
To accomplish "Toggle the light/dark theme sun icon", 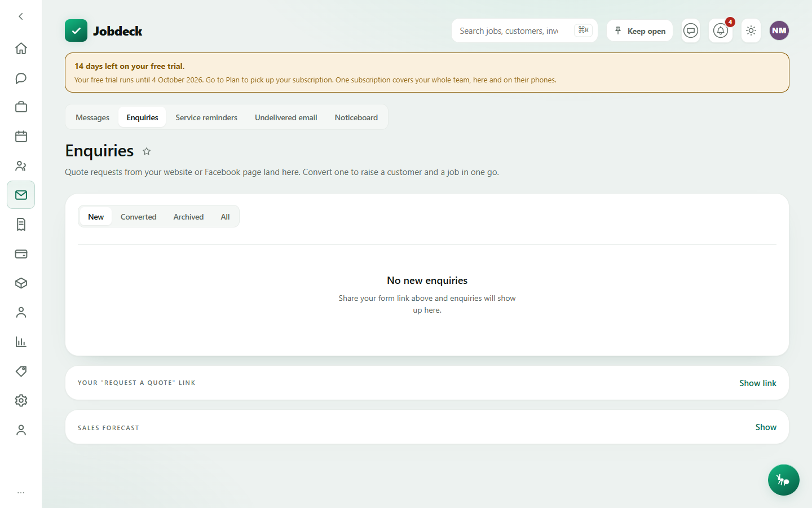I will (751, 30).
